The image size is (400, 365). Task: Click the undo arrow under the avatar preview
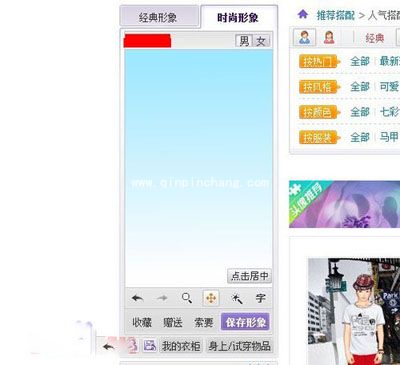coord(137,298)
